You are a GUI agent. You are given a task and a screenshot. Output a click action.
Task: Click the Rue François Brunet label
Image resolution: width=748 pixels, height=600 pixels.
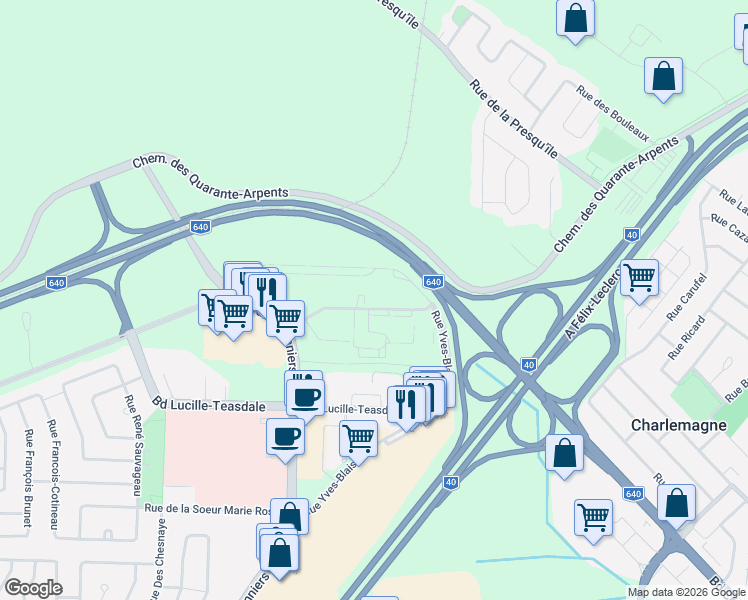pos(29,478)
